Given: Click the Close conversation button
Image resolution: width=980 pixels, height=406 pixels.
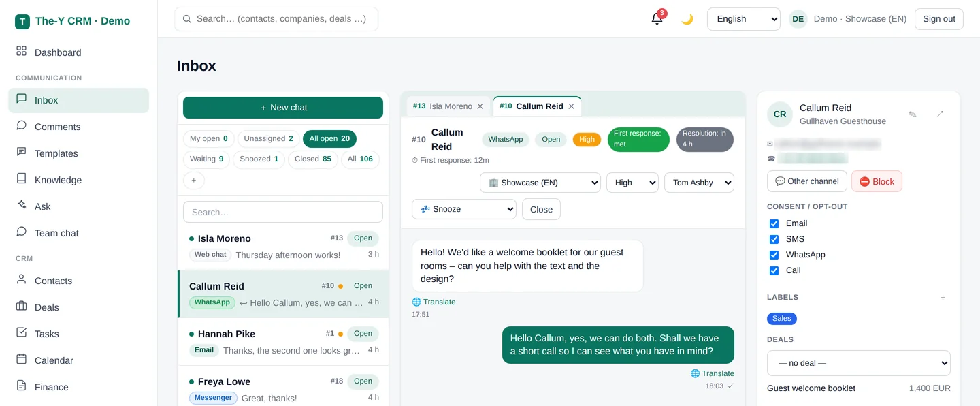Looking at the screenshot, I should point(541,209).
